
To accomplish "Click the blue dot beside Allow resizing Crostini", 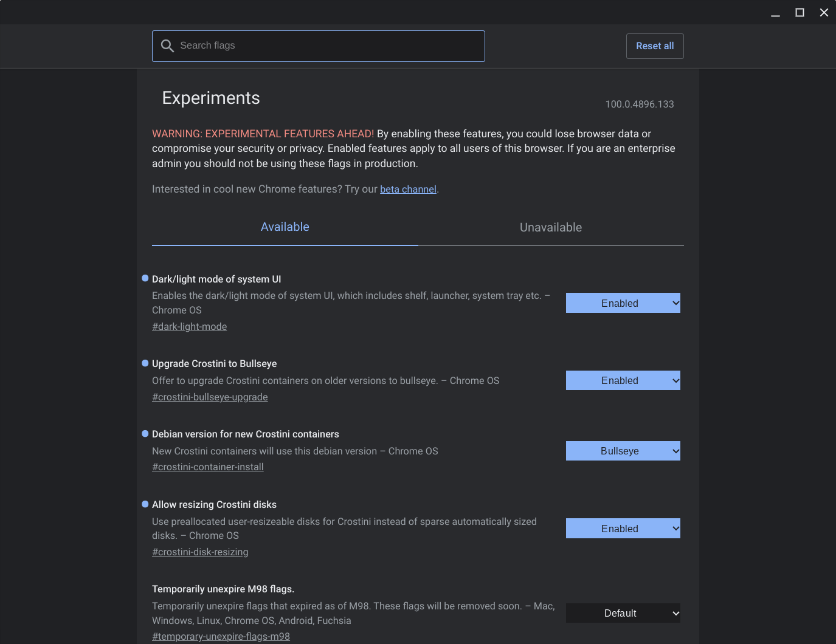I will coord(145,504).
